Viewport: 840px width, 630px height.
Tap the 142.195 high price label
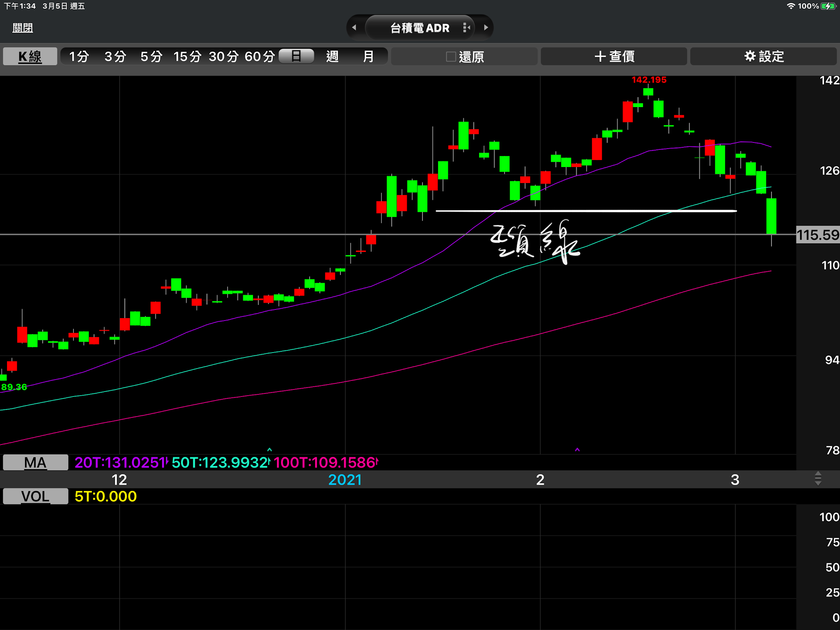[x=649, y=80]
